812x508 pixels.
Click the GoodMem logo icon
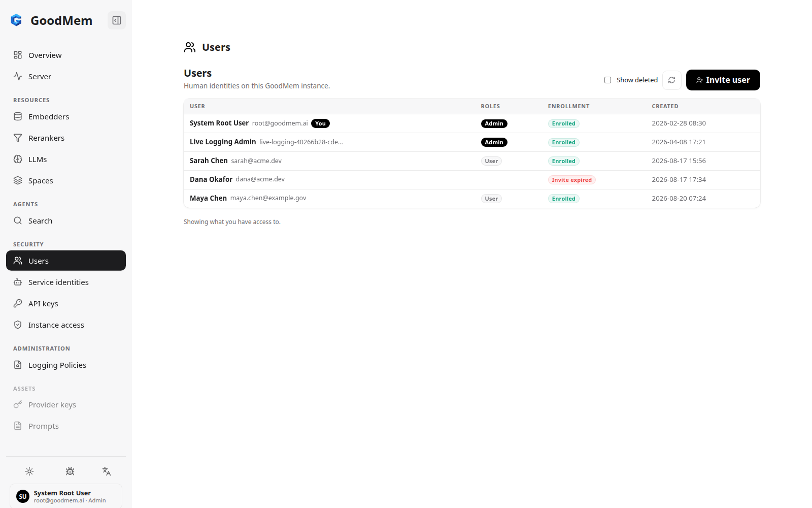16,20
